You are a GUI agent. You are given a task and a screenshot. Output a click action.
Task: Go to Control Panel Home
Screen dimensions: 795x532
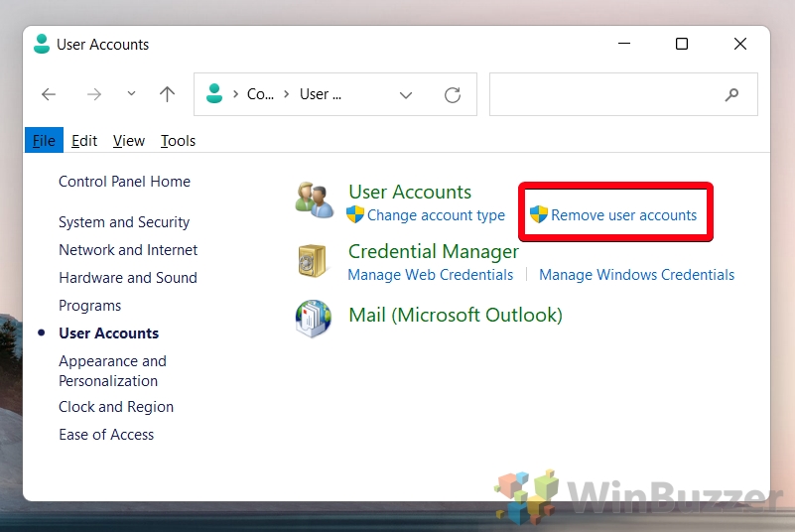[x=125, y=182]
